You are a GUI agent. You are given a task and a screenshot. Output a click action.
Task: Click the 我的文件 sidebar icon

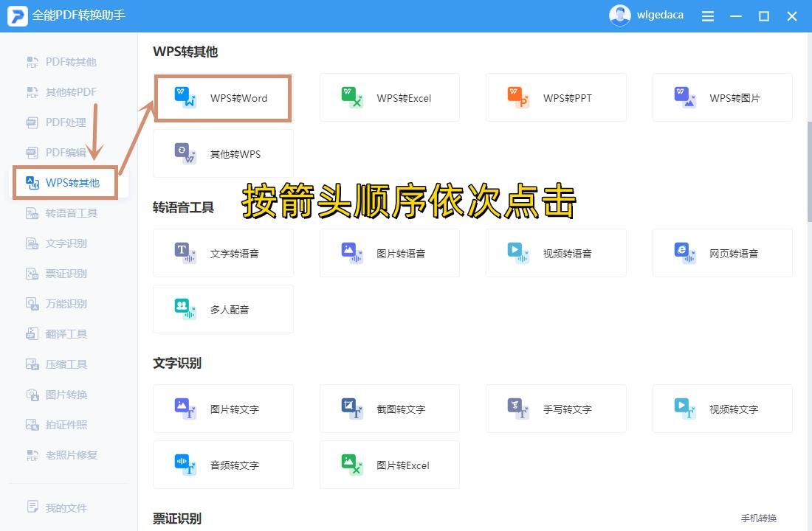[32, 507]
